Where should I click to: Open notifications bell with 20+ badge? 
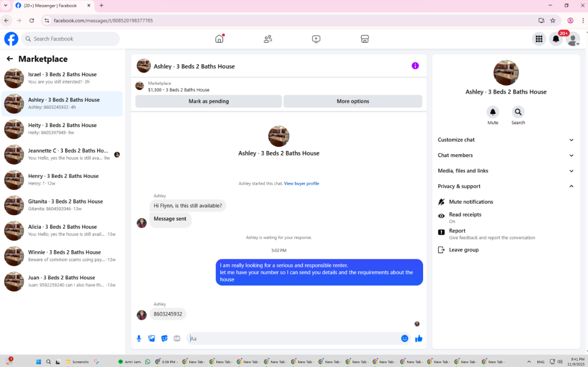point(556,39)
